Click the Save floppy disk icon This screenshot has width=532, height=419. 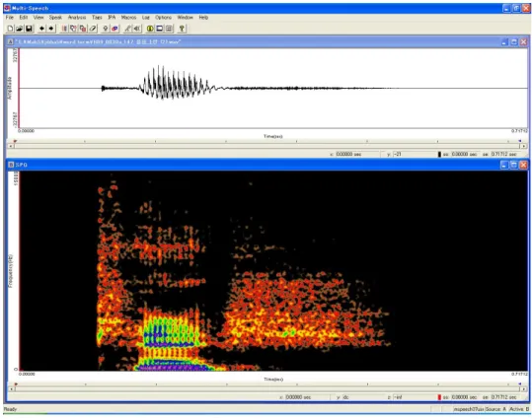29,29
